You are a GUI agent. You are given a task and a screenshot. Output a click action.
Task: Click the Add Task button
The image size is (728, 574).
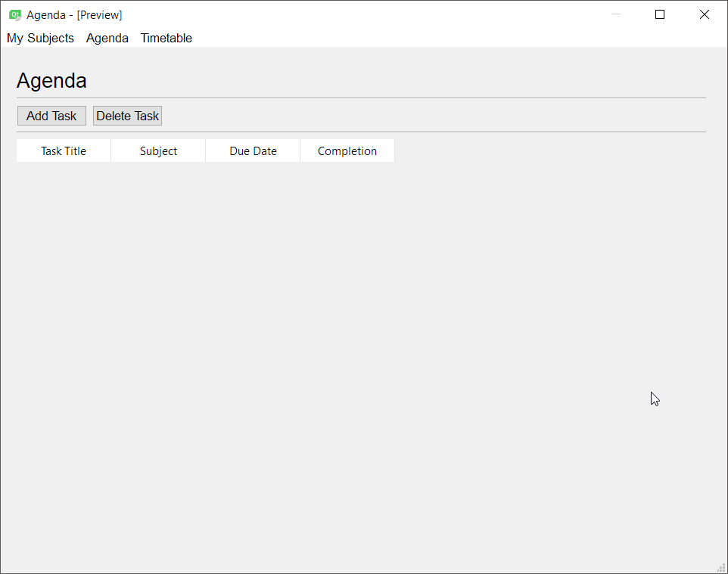click(51, 116)
